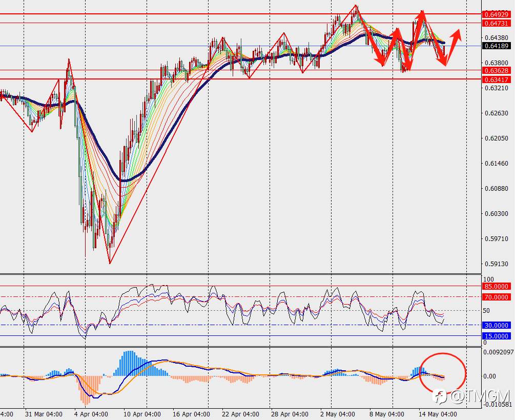Click the MACD scale value -0.010581
Screen dimensions: 515x420
tap(498, 405)
